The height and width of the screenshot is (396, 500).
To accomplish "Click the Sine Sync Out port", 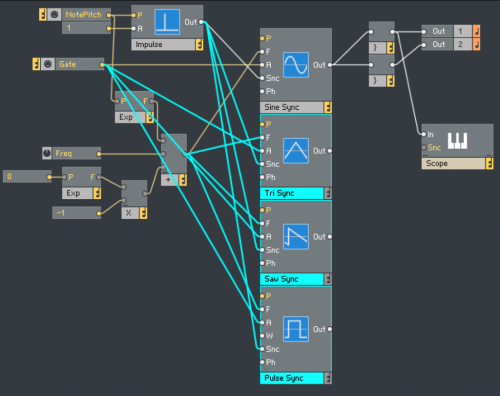I will 330,65.
